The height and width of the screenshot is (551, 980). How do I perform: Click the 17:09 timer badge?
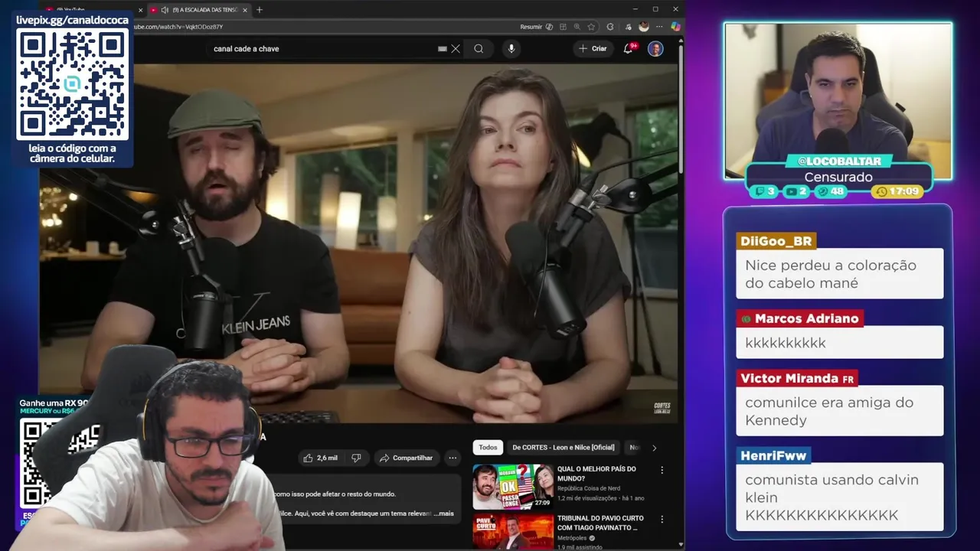tap(897, 191)
